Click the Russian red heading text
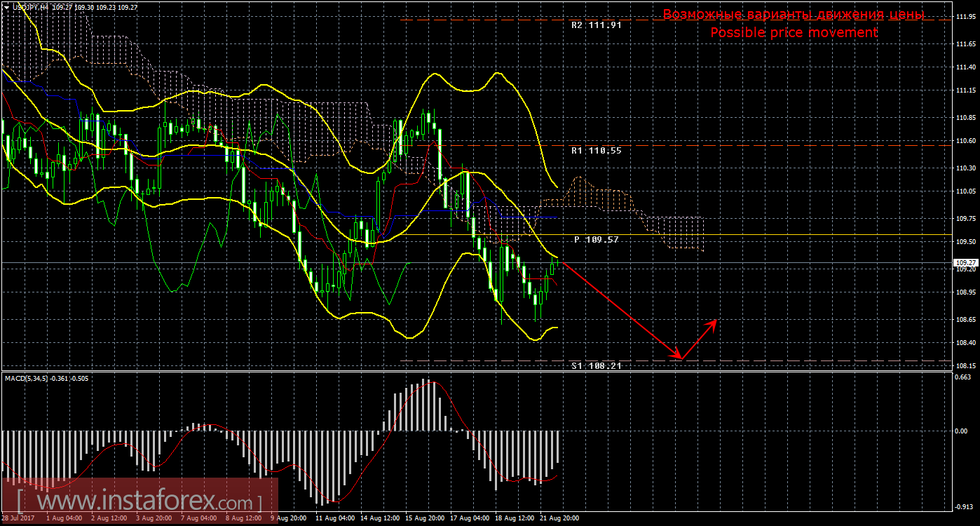980x526 pixels. pyautogui.click(x=794, y=15)
